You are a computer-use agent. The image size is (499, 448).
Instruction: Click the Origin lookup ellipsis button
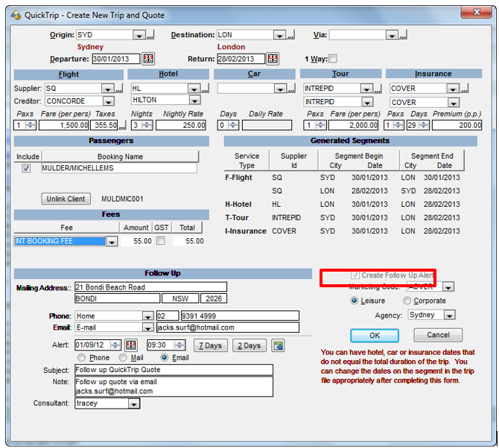[x=150, y=35]
